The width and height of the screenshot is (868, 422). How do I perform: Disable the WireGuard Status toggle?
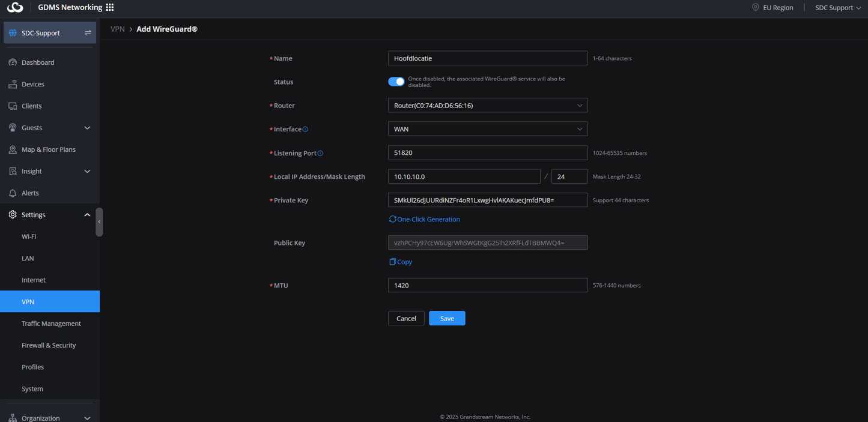pyautogui.click(x=396, y=82)
